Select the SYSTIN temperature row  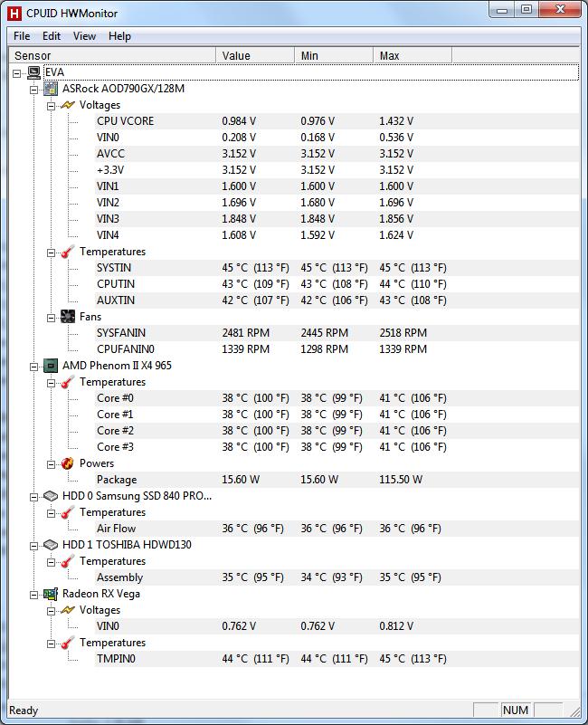point(337,268)
